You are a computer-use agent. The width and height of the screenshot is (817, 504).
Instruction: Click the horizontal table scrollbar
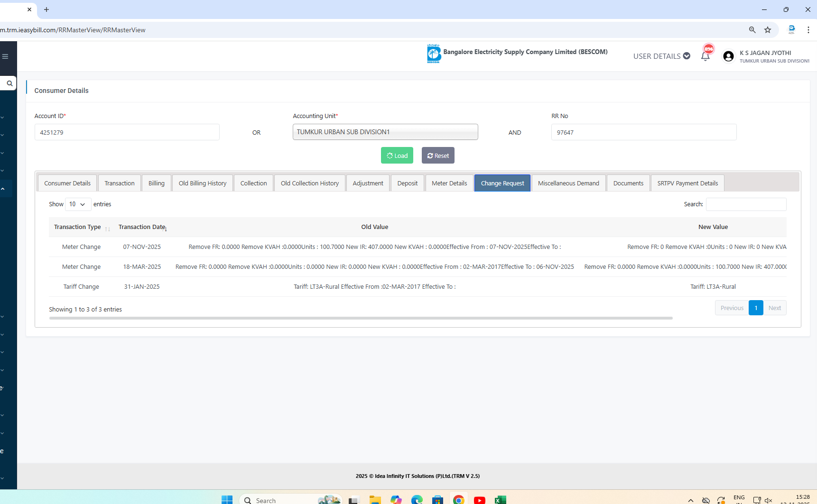click(361, 318)
